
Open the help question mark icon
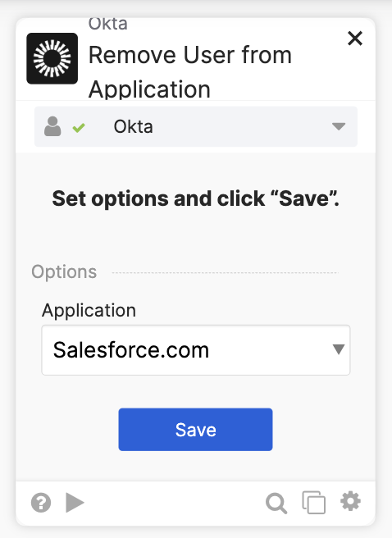pyautogui.click(x=41, y=503)
